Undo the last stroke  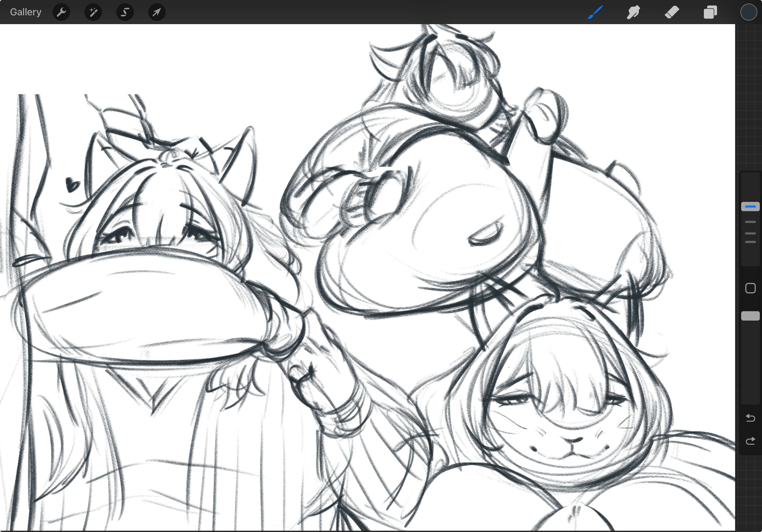750,418
